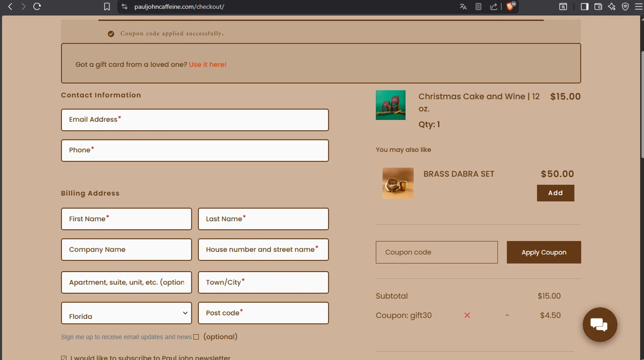Open the translate page icon

click(463, 6)
